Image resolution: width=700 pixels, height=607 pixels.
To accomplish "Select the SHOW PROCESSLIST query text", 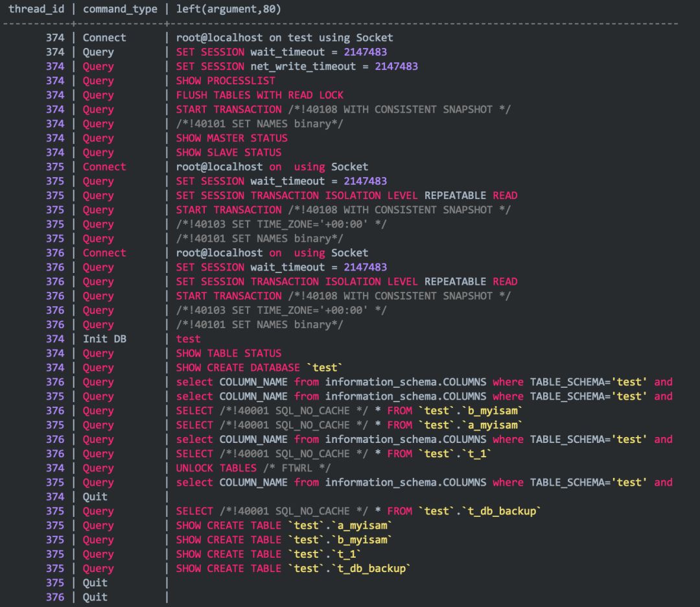I will (x=226, y=80).
